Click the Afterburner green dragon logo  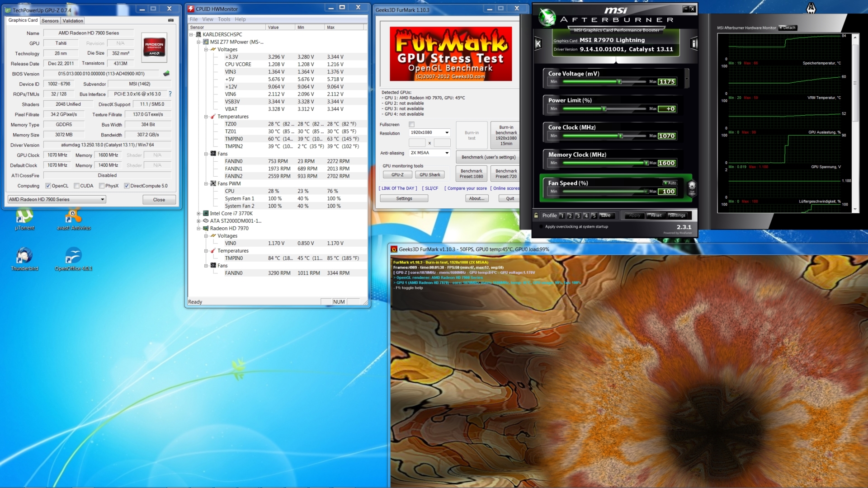point(547,18)
